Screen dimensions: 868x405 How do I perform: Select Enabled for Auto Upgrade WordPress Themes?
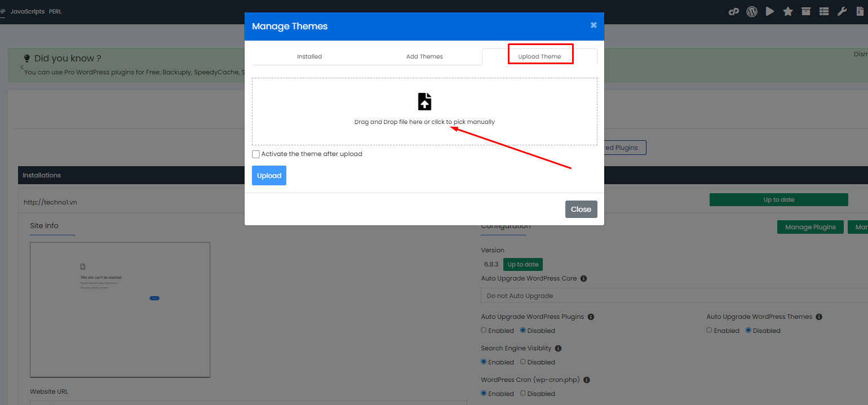tap(709, 331)
